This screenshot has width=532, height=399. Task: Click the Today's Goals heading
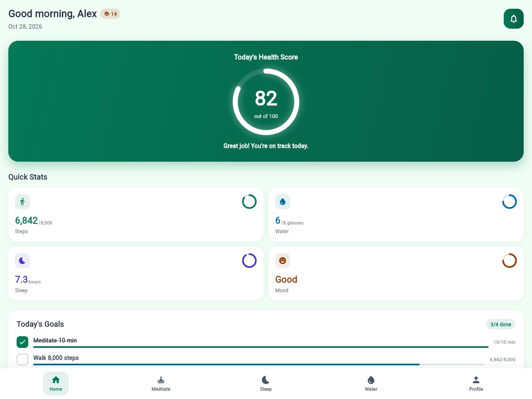point(40,324)
